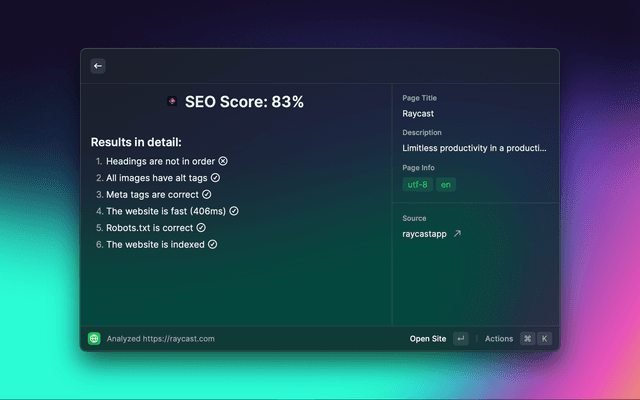Click the back arrow button
Viewport: 640px width, 400px height.
coord(98,66)
